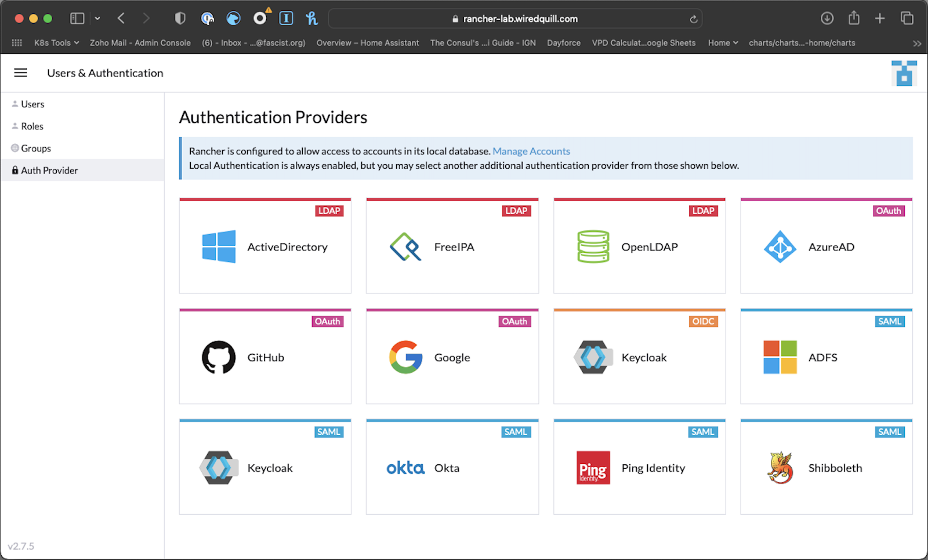Screen dimensions: 928x560
Task: Open a new tab with plus icon
Action: click(x=880, y=19)
